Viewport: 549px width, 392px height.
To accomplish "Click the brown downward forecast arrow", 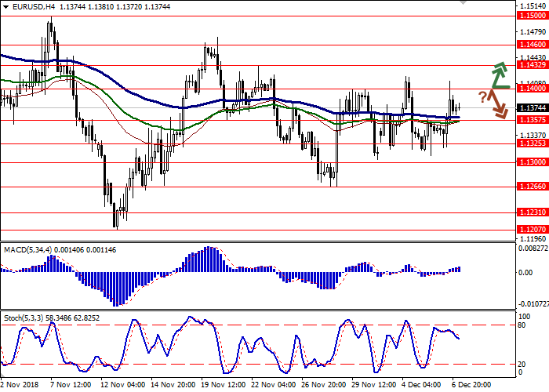I will tap(499, 104).
